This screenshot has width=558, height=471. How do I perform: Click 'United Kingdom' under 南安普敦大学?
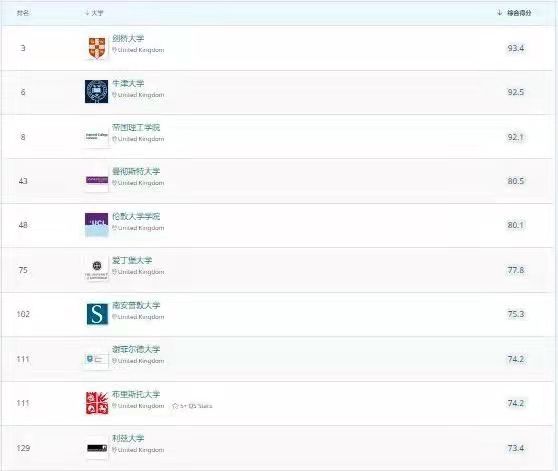[141, 317]
